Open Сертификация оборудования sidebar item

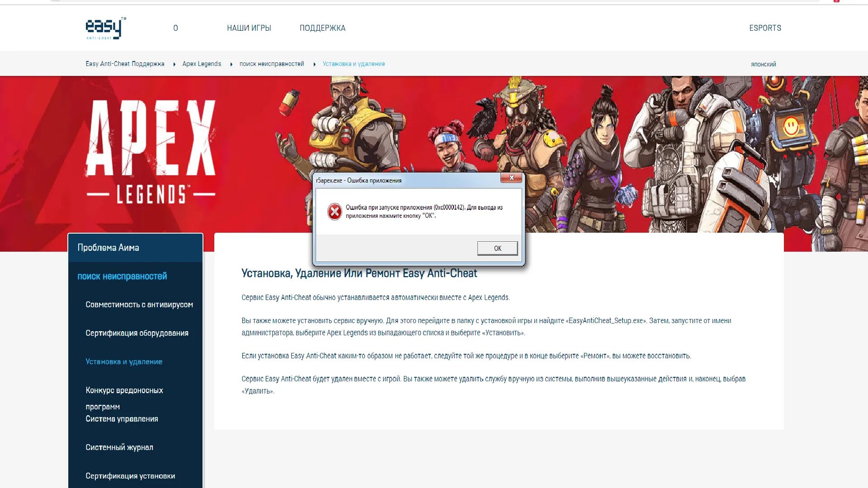(x=137, y=333)
